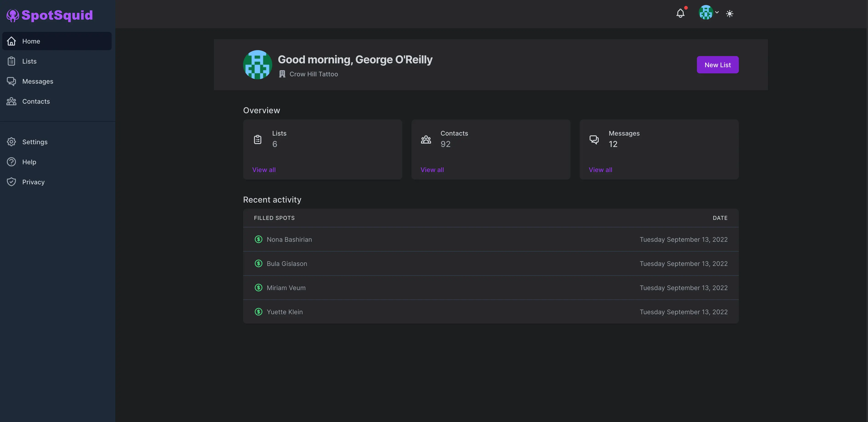Open the sidebar Contacts people icon
This screenshot has height=422, width=868.
click(11, 101)
